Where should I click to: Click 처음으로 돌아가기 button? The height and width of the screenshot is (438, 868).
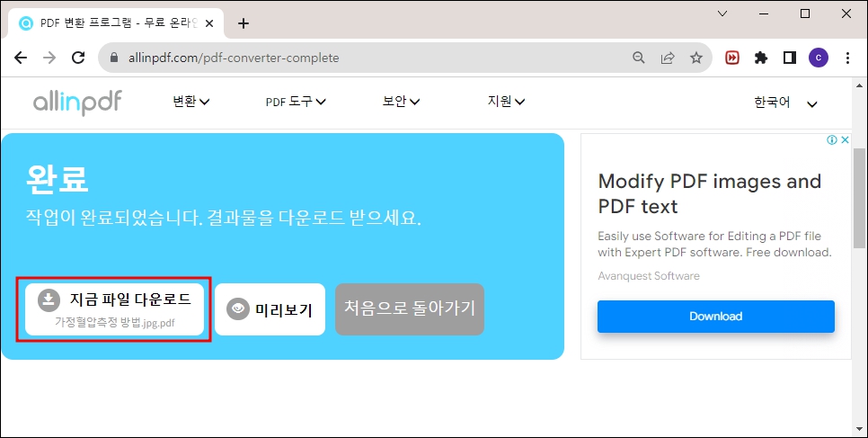[410, 309]
